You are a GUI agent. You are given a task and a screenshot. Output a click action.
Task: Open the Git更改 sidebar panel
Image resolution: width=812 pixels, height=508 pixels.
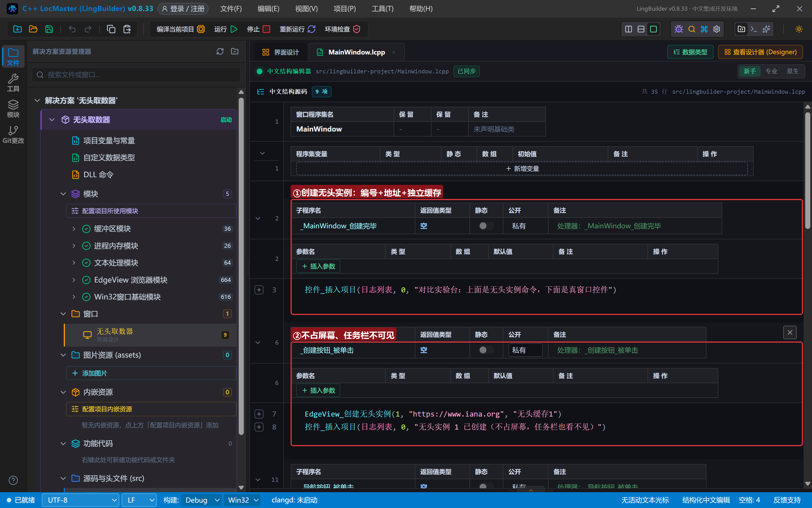pos(13,134)
